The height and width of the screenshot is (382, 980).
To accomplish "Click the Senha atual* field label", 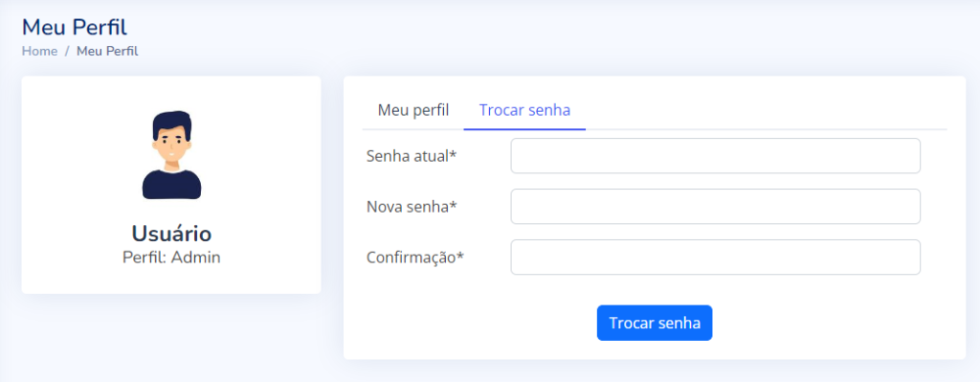I will tap(412, 156).
